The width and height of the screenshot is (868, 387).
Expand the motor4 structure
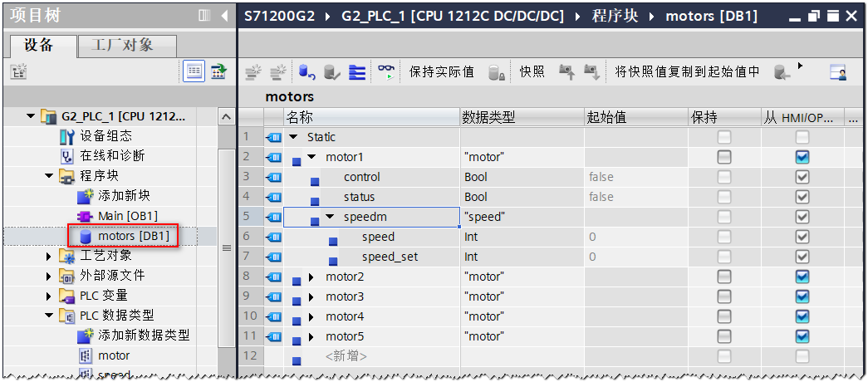coord(311,316)
